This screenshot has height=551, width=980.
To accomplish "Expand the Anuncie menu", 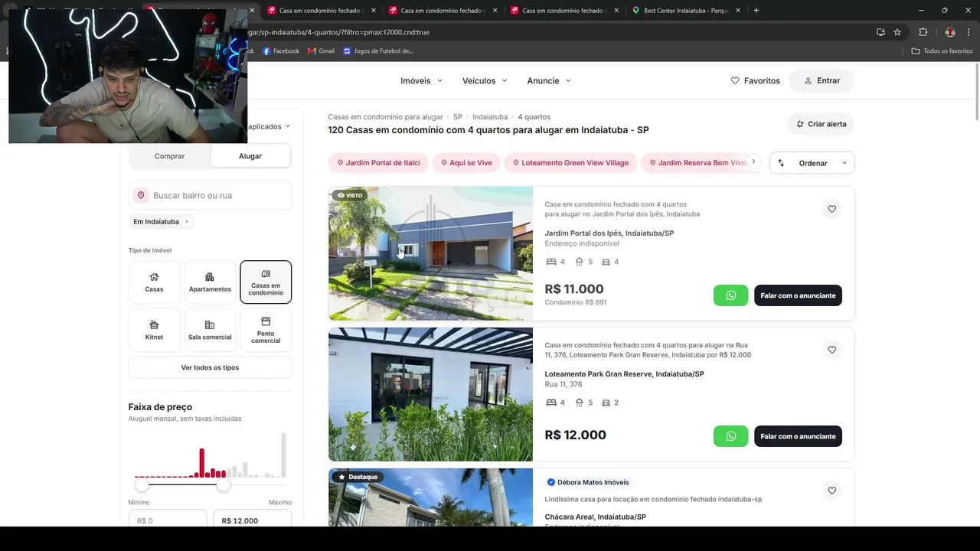I will pos(549,80).
